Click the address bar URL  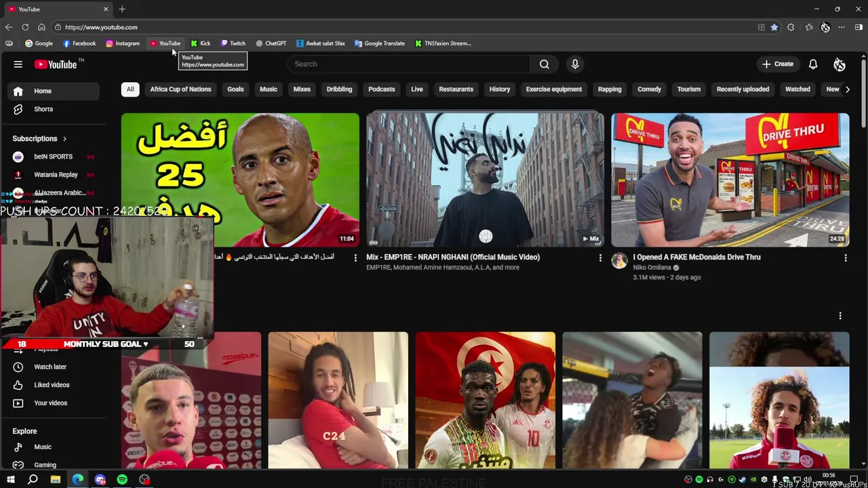pos(101,27)
